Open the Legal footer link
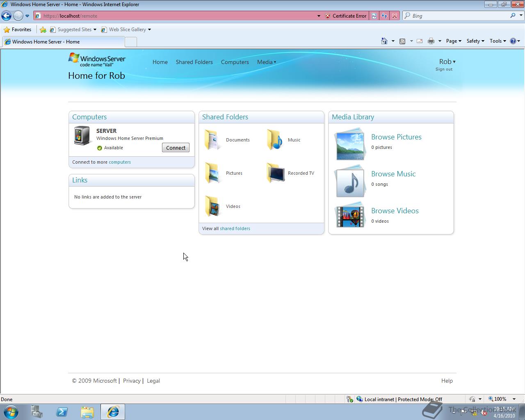 [153, 381]
